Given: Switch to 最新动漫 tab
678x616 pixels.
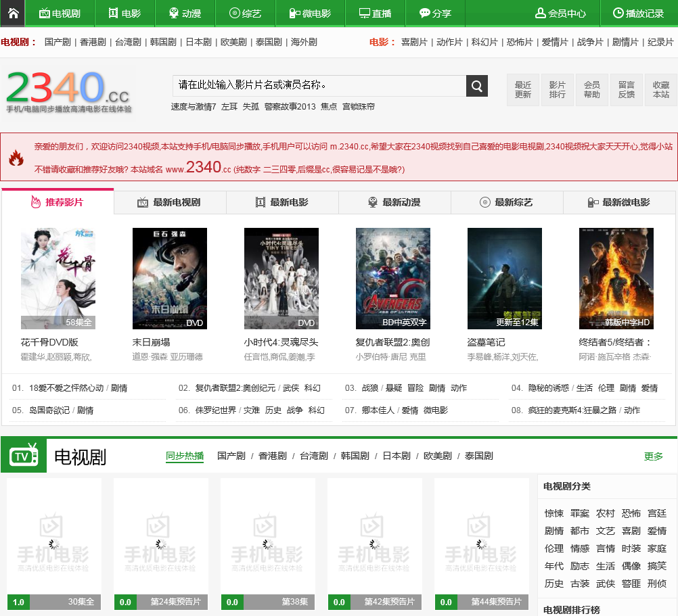Looking at the screenshot, I should coord(394,202).
